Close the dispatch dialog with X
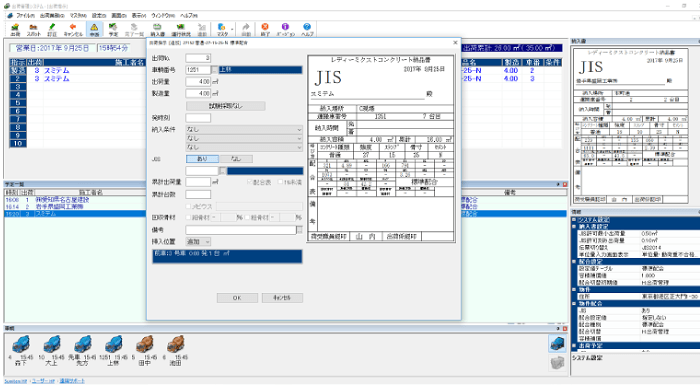This screenshot has height=385, width=700. pyautogui.click(x=455, y=42)
